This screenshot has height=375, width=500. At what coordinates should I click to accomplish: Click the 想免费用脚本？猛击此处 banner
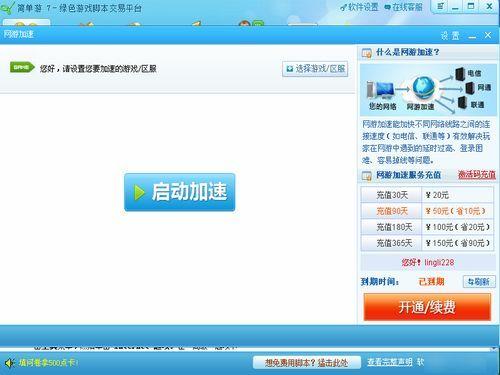(307, 362)
